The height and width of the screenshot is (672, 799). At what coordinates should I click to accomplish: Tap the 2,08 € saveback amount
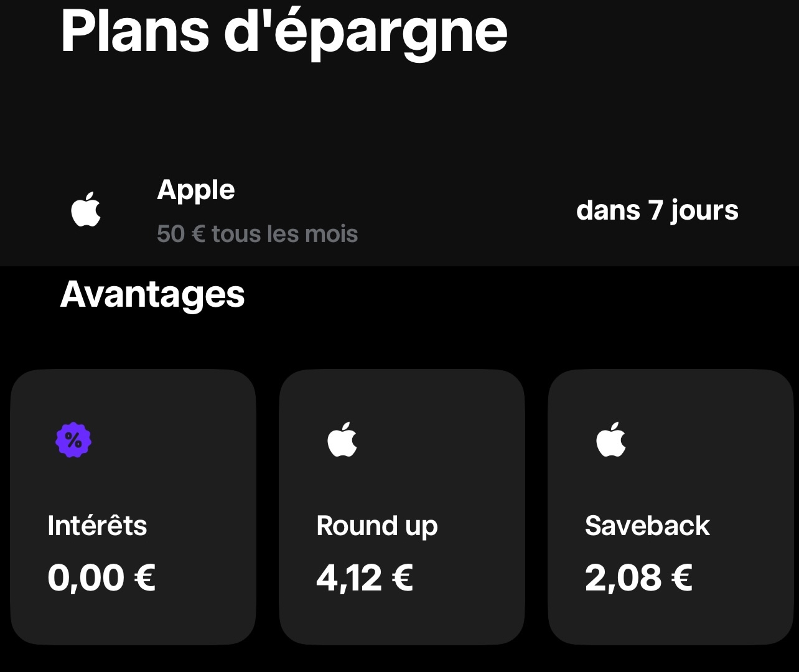coord(638,577)
